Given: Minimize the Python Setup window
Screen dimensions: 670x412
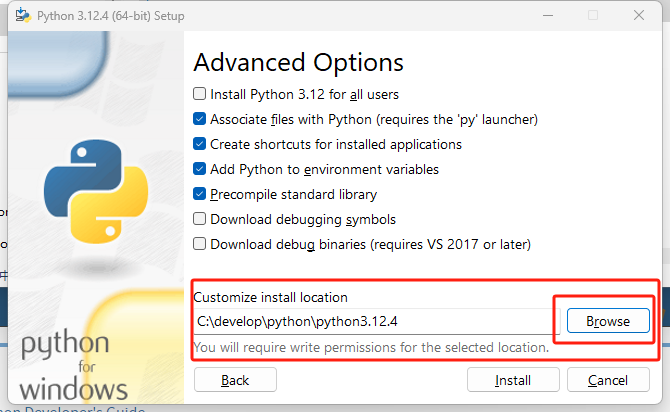Looking at the screenshot, I should click(x=547, y=16).
